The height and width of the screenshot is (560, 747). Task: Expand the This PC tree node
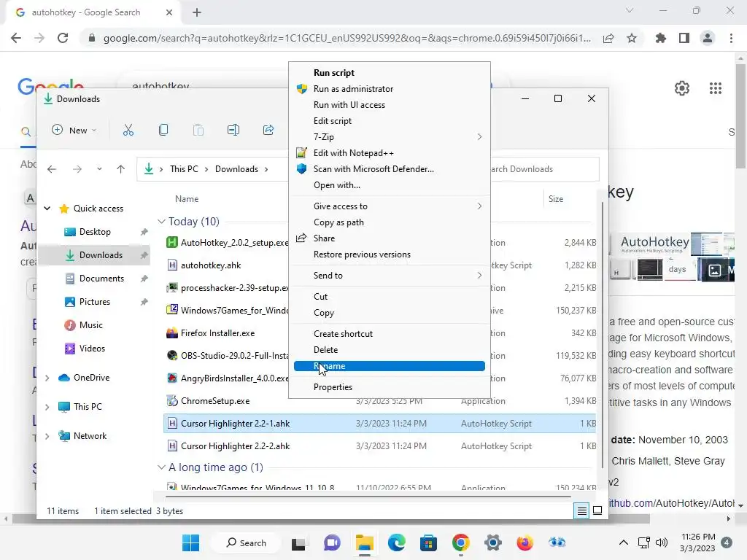coord(47,407)
